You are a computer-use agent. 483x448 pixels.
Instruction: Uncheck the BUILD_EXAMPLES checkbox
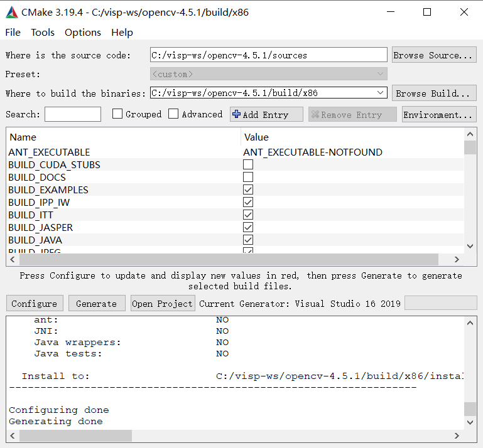[x=248, y=189]
